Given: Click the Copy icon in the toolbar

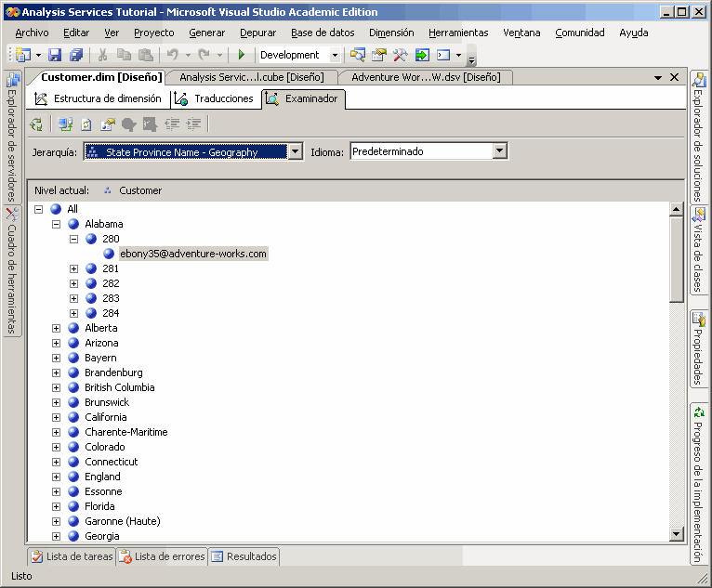Looking at the screenshot, I should [x=124, y=56].
